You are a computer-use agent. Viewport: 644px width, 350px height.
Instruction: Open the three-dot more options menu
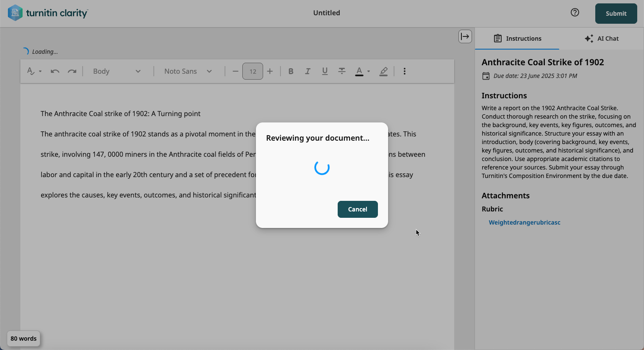click(x=405, y=71)
